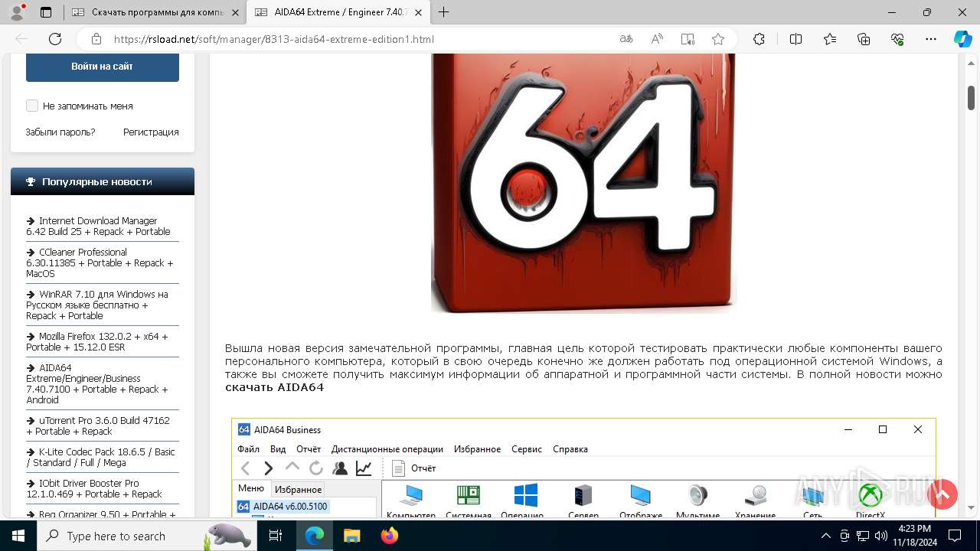Add page to favorites star icon
Screen dimensions: 980x551
[x=718, y=39]
